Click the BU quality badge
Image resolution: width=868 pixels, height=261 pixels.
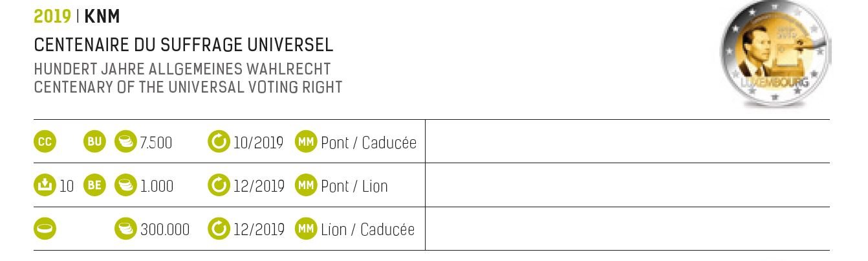click(x=94, y=142)
